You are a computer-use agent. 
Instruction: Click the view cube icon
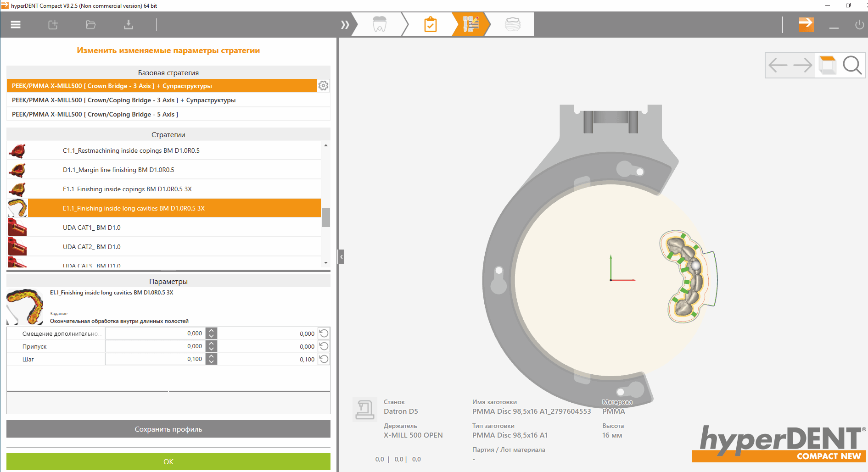point(828,65)
